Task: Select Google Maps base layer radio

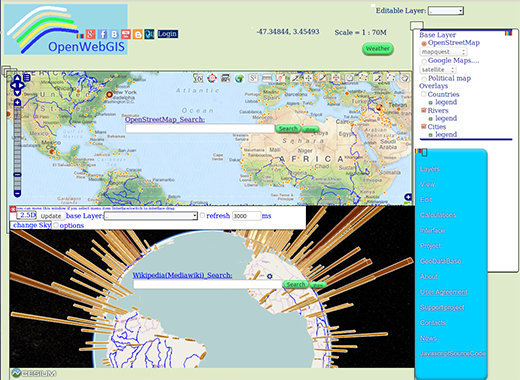Action: 424,61
